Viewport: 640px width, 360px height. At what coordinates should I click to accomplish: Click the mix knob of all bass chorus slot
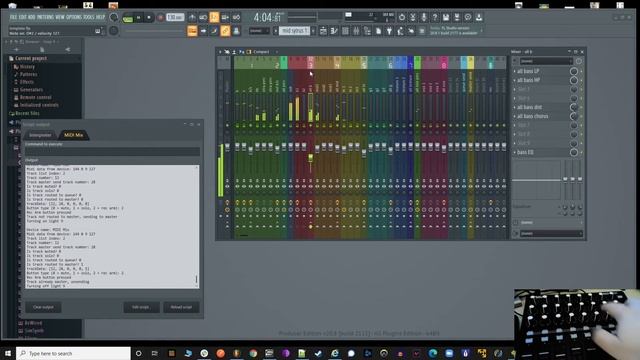point(573,116)
